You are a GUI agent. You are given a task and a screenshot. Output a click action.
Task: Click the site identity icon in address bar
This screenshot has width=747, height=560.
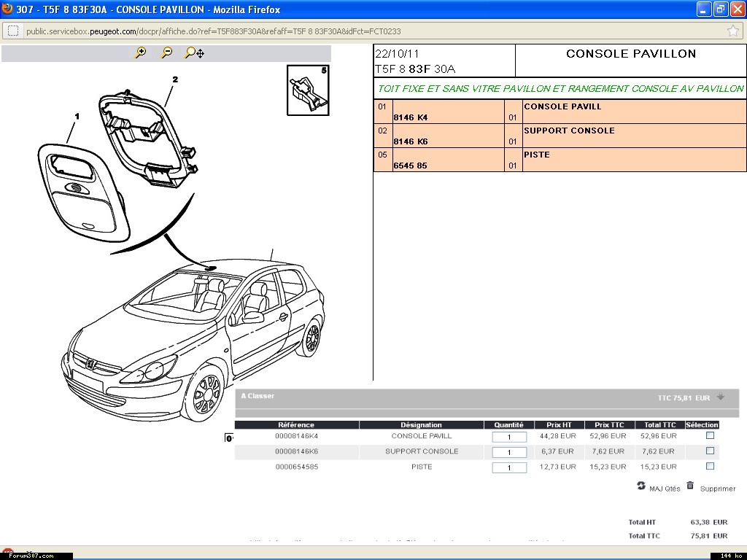click(13, 31)
